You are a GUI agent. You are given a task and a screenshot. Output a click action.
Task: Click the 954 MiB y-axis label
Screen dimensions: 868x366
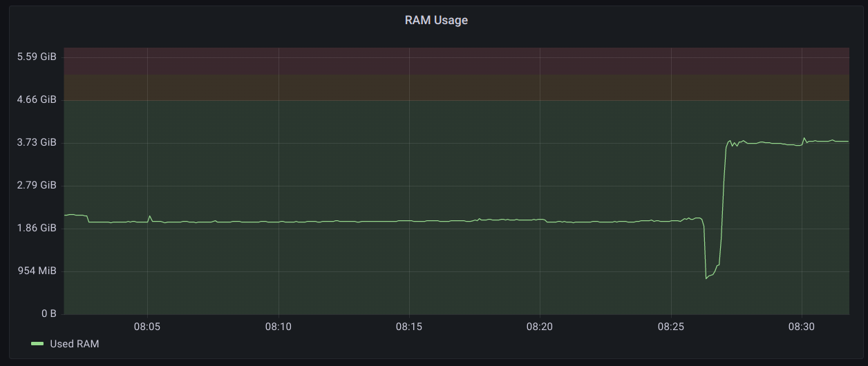point(37,271)
